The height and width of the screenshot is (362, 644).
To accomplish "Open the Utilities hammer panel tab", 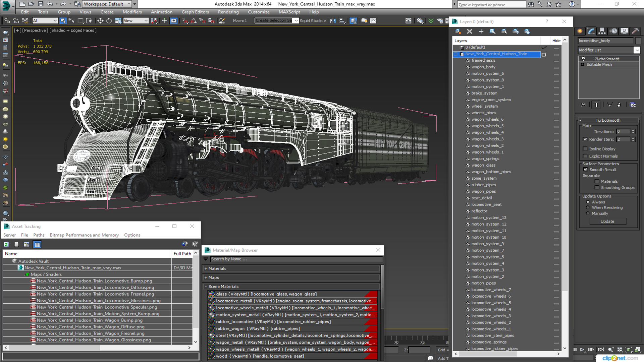I will (635, 31).
